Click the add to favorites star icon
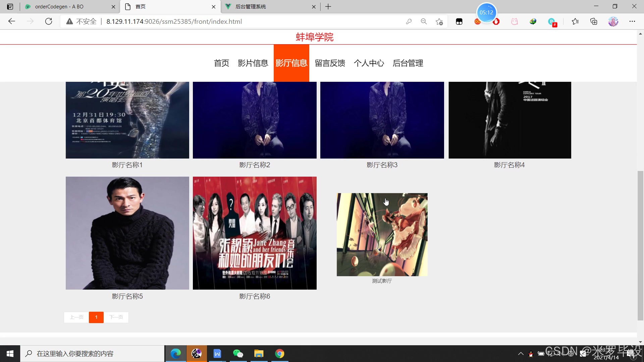Viewport: 644px width, 362px height. 439,21
